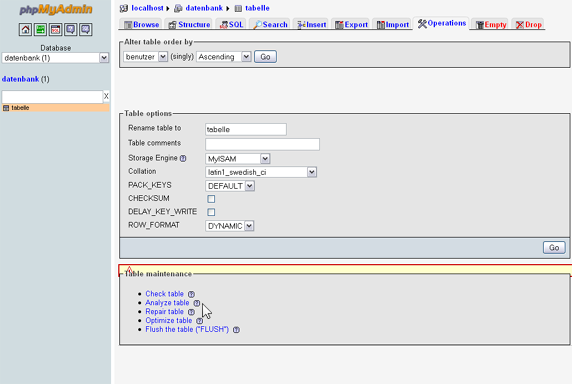572x384 pixels.
Task: Click table icon before tabelle breadcrumb
Action: (238, 8)
